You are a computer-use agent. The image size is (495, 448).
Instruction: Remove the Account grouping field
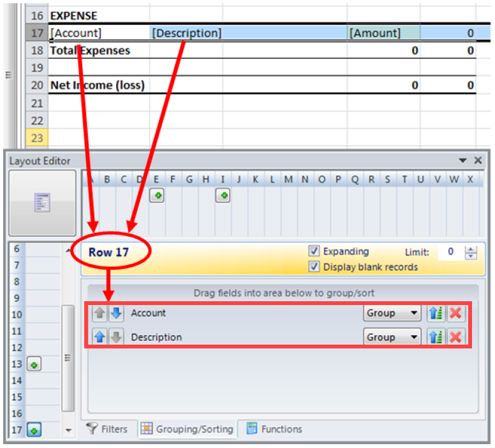pyautogui.click(x=456, y=313)
